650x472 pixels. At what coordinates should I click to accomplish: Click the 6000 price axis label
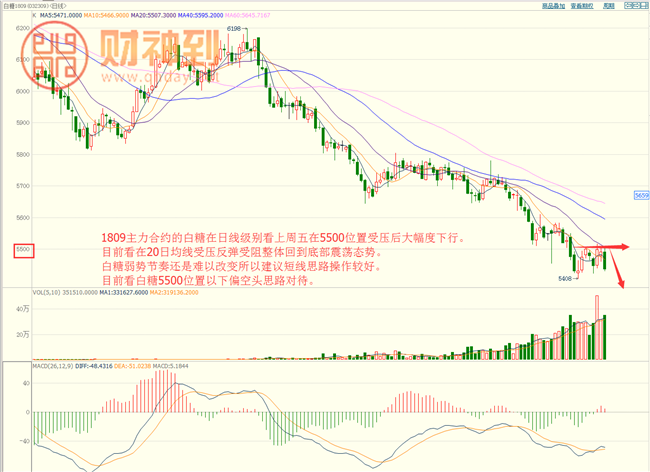[23, 92]
